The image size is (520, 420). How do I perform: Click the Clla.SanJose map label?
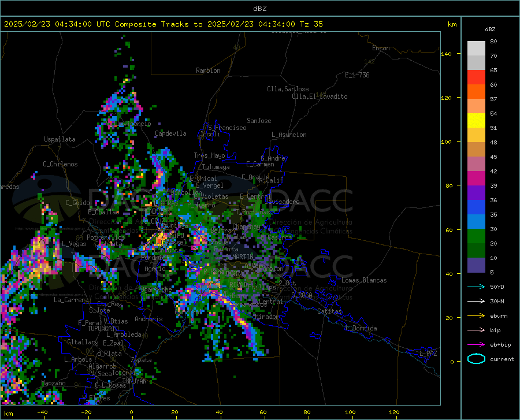tap(288, 89)
